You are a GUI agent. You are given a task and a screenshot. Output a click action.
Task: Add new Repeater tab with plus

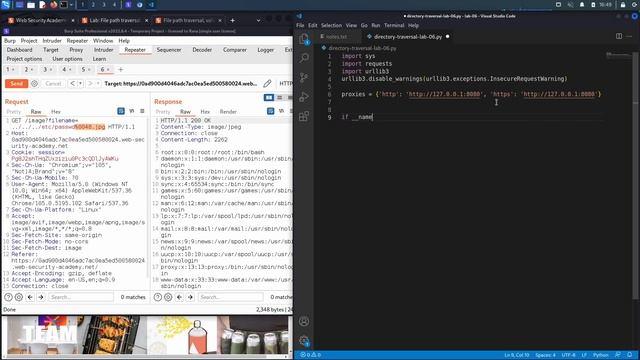[x=120, y=69]
